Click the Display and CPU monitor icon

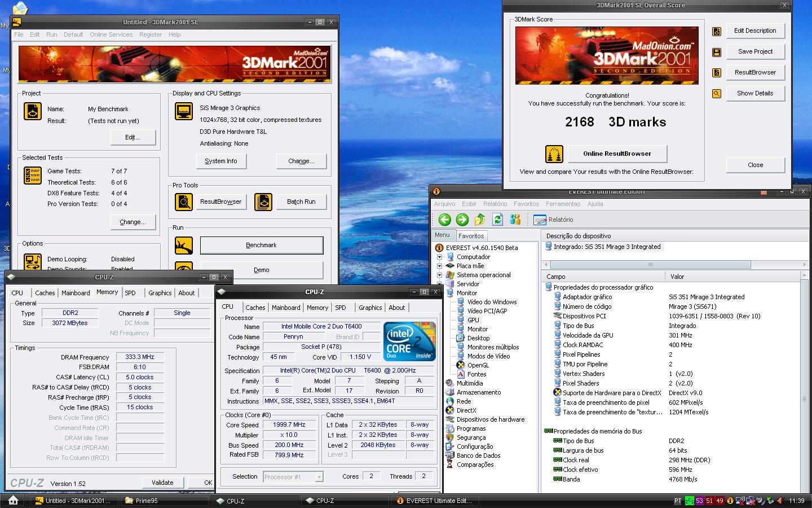[184, 111]
